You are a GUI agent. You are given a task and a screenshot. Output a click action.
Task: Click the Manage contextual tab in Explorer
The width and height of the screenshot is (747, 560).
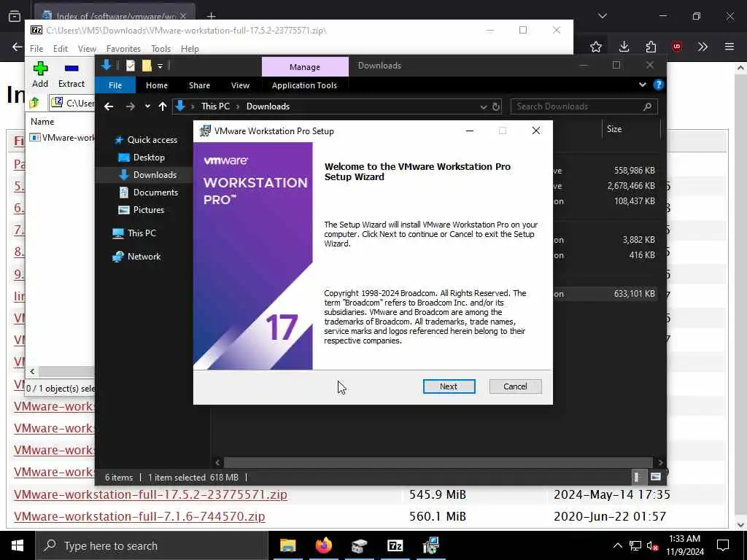click(305, 66)
